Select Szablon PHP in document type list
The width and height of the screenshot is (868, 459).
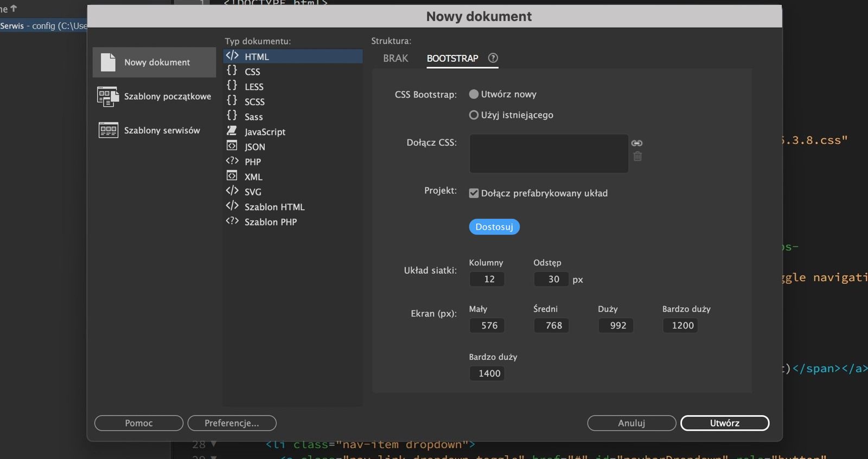pyautogui.click(x=293, y=222)
